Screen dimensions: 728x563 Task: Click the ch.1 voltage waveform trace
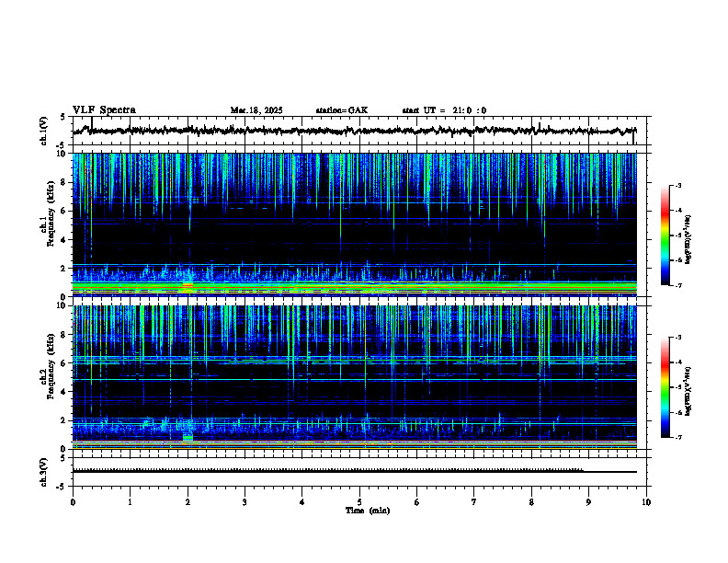coord(354,131)
